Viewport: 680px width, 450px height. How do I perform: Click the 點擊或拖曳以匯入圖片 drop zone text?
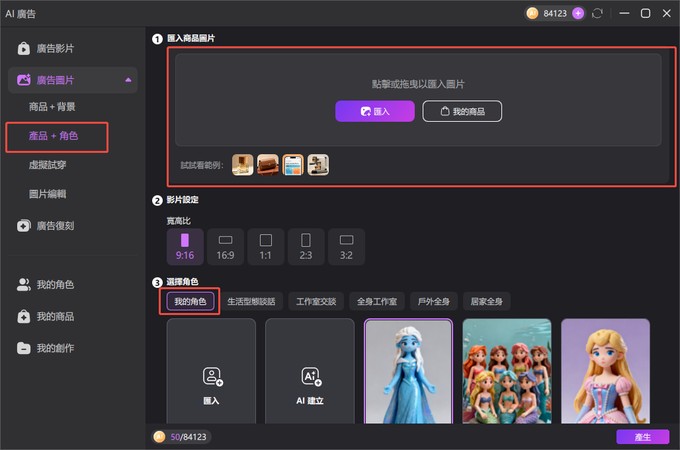coord(418,84)
